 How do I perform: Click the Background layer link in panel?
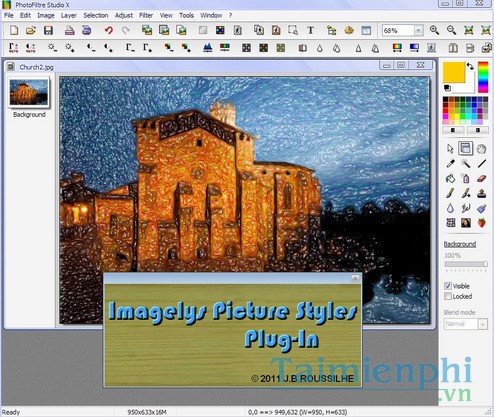[x=460, y=244]
